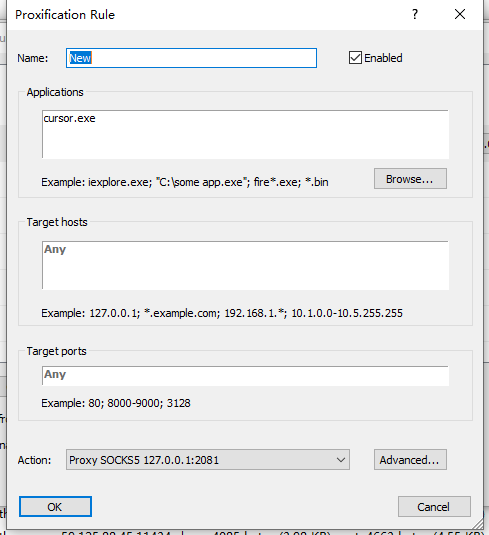Cancel the rule dialog
The height and width of the screenshot is (535, 489).
pyautogui.click(x=434, y=507)
